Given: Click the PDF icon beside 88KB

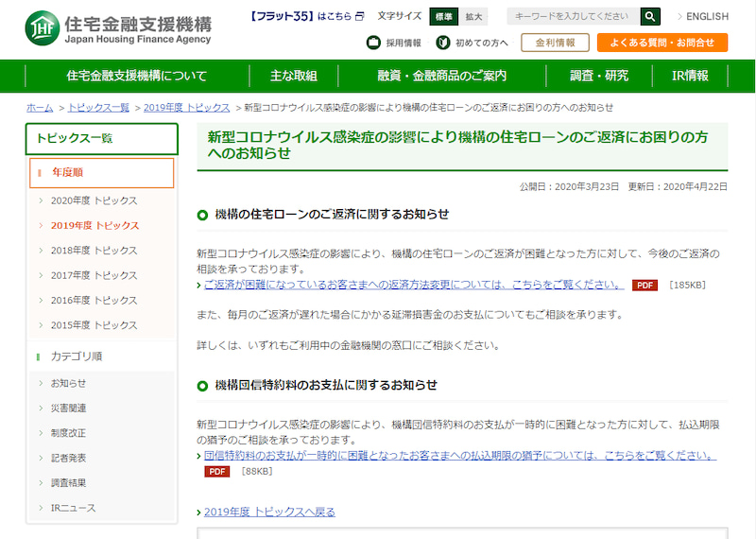Looking at the screenshot, I should coord(217,471).
